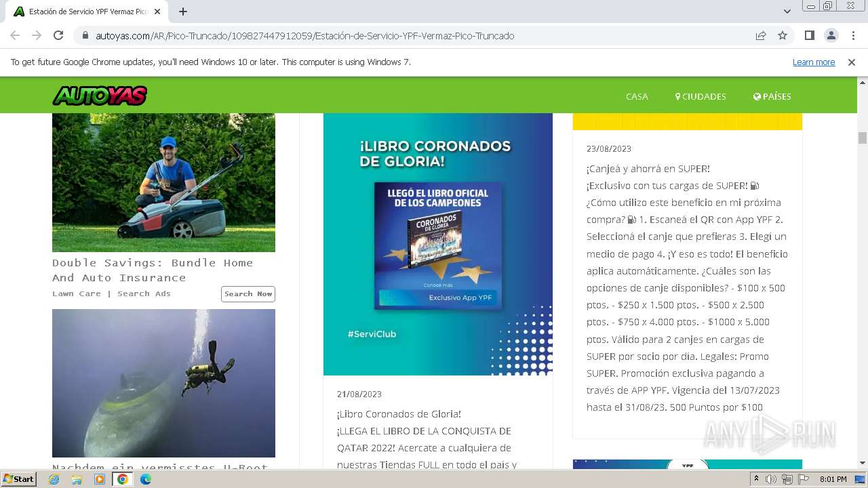Click the page vertical scrollbar thumb
868x488 pixels.
pos(863,138)
